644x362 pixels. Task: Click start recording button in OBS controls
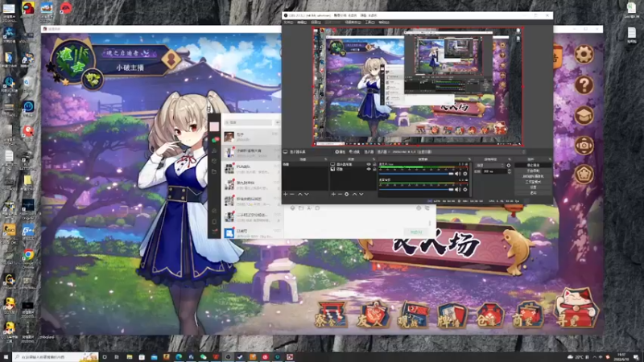tap(533, 171)
